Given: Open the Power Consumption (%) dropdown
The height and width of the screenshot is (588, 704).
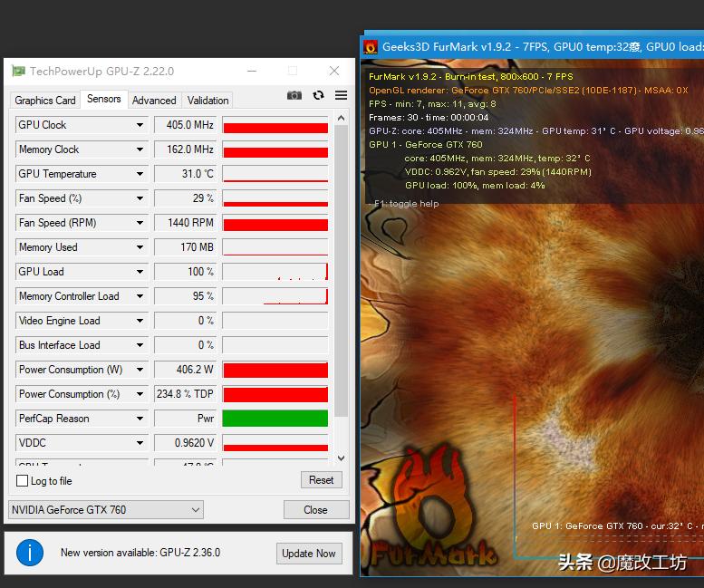Looking at the screenshot, I should click(140, 394).
